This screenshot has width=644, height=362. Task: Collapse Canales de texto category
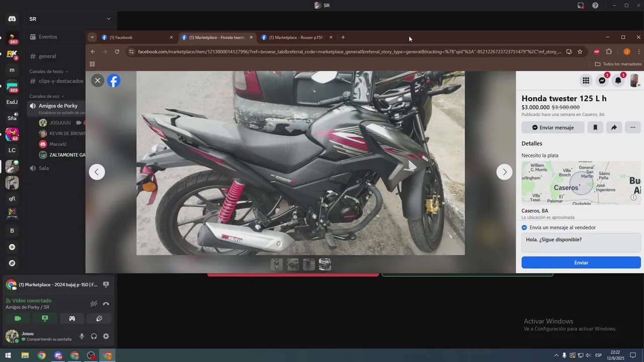(48, 71)
